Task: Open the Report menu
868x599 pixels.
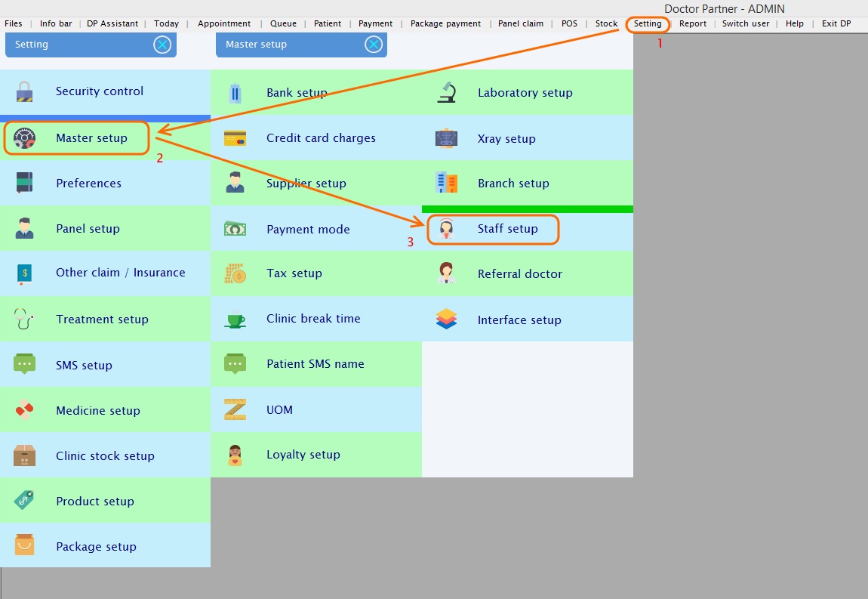Action: (692, 23)
